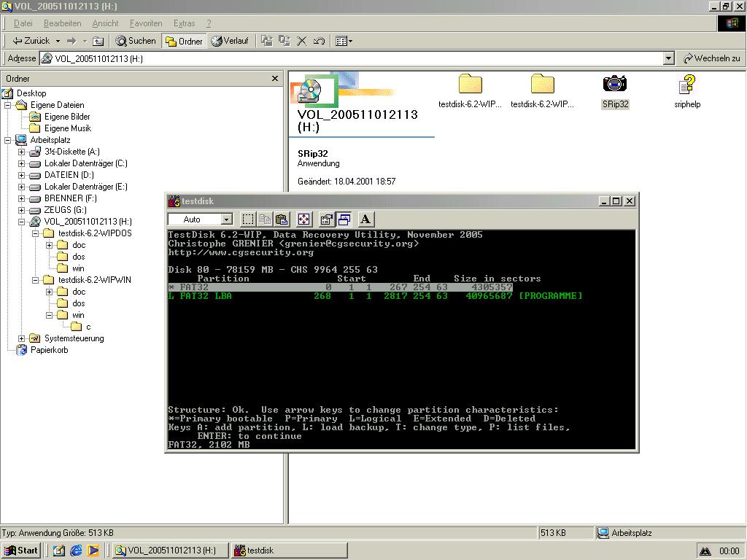
Task: Select Lokaler Datenträger (E:) in tree
Action: point(86,187)
